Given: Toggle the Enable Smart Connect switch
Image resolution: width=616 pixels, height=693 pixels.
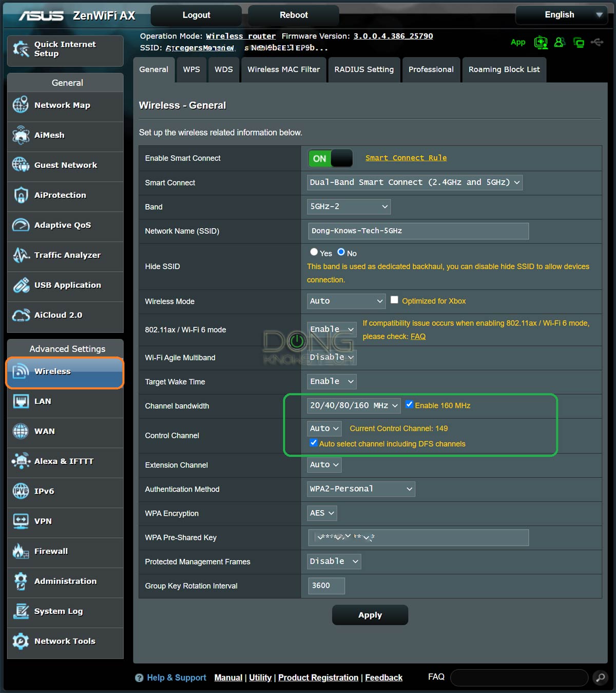Looking at the screenshot, I should coord(330,158).
